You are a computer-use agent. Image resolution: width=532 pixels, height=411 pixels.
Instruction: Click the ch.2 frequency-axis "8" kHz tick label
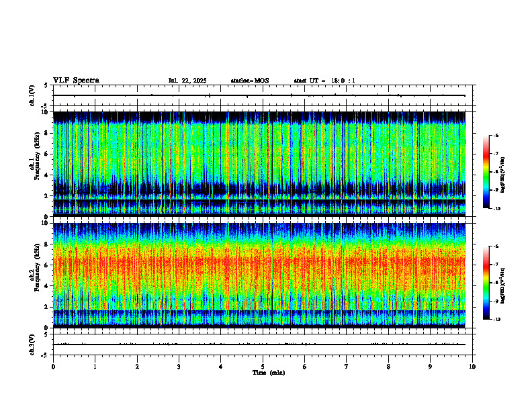(x=47, y=244)
